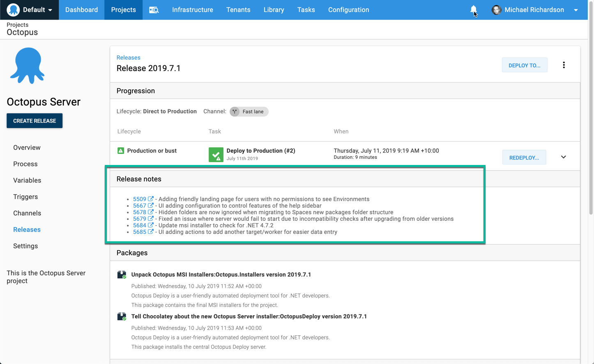Go to the Projects menu
The height and width of the screenshot is (364, 594).
[123, 10]
